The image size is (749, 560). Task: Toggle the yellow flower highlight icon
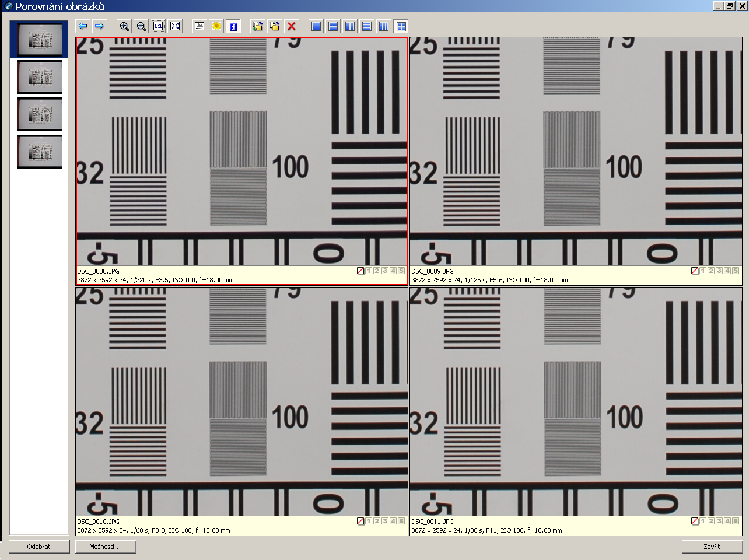(216, 26)
